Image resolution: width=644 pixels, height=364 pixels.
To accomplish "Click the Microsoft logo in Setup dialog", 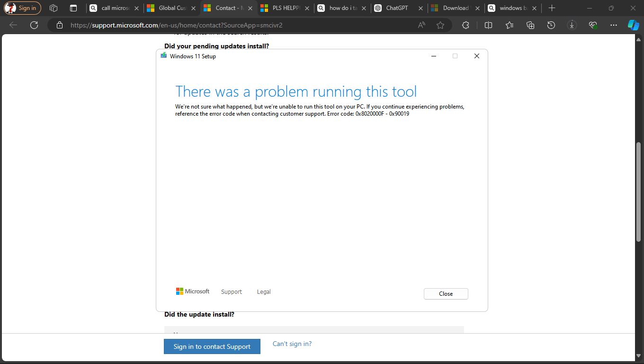I will 193,291.
